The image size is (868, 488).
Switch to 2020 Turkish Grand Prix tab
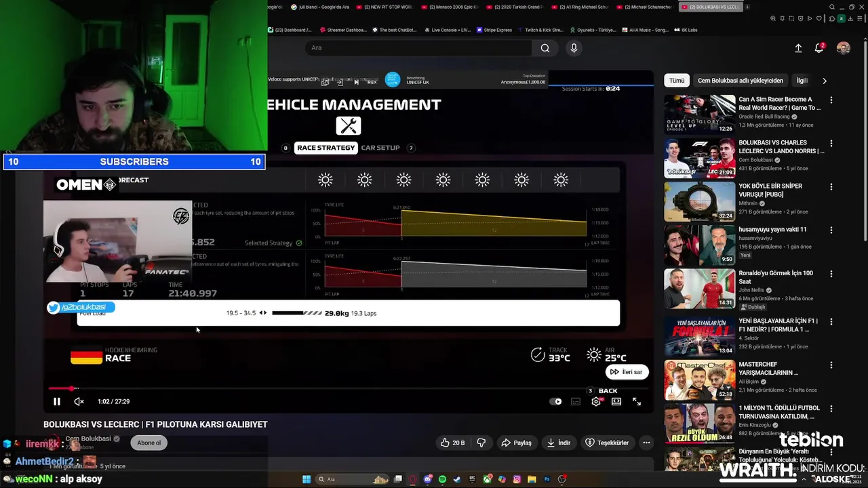[514, 7]
